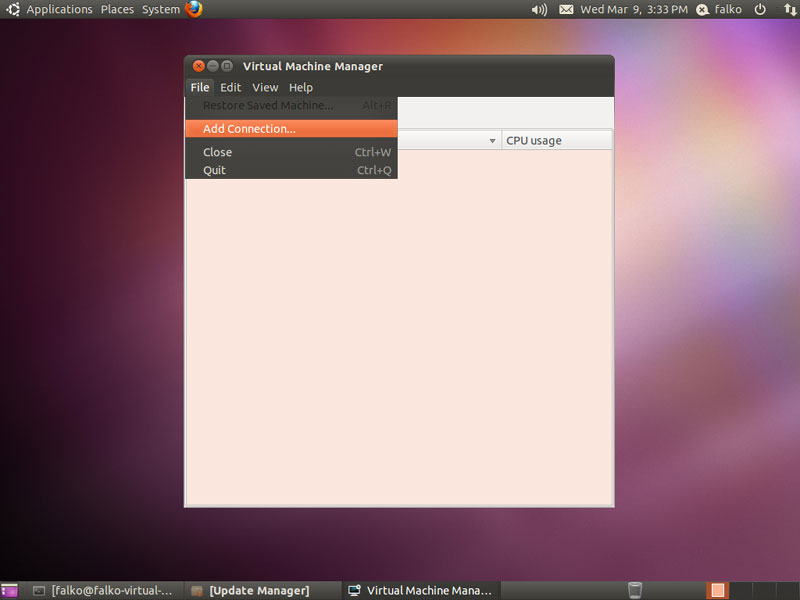Click the volume speaker icon

click(539, 10)
